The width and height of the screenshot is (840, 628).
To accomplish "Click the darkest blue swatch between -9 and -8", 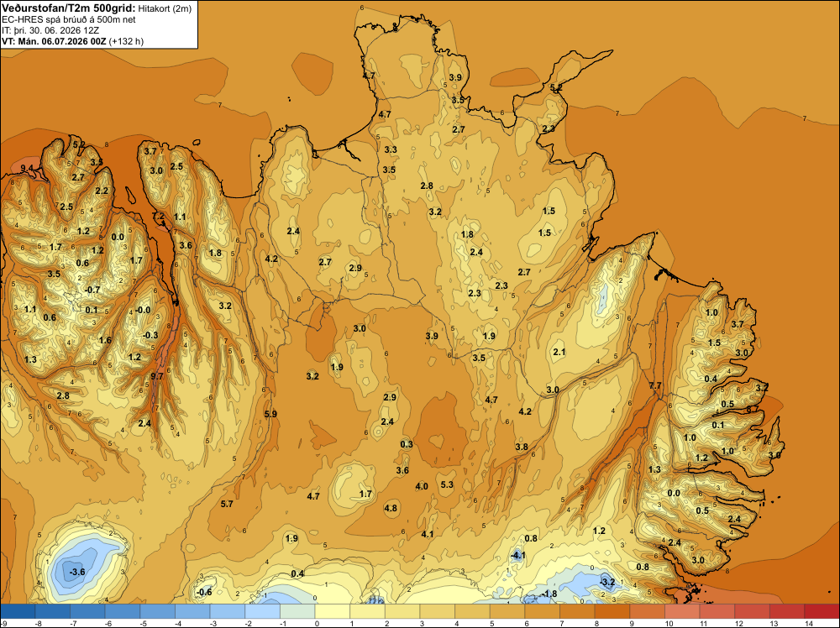I will coord(18,611).
